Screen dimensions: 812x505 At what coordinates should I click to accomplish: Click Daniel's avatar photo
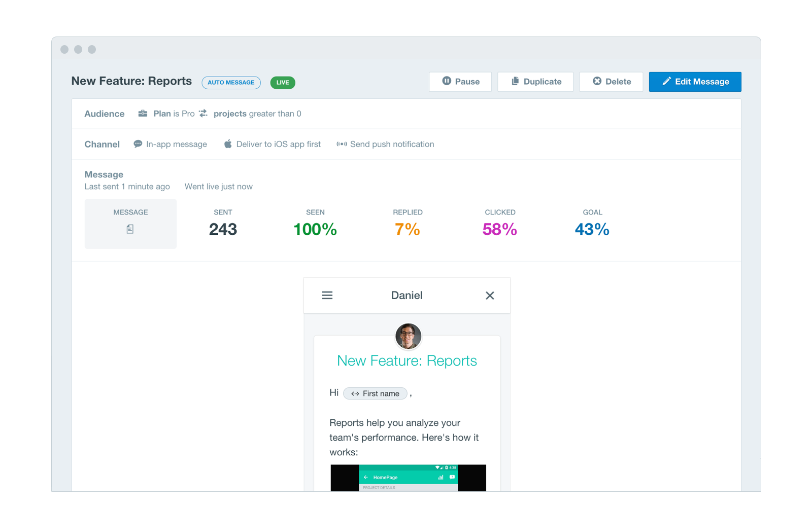408,336
